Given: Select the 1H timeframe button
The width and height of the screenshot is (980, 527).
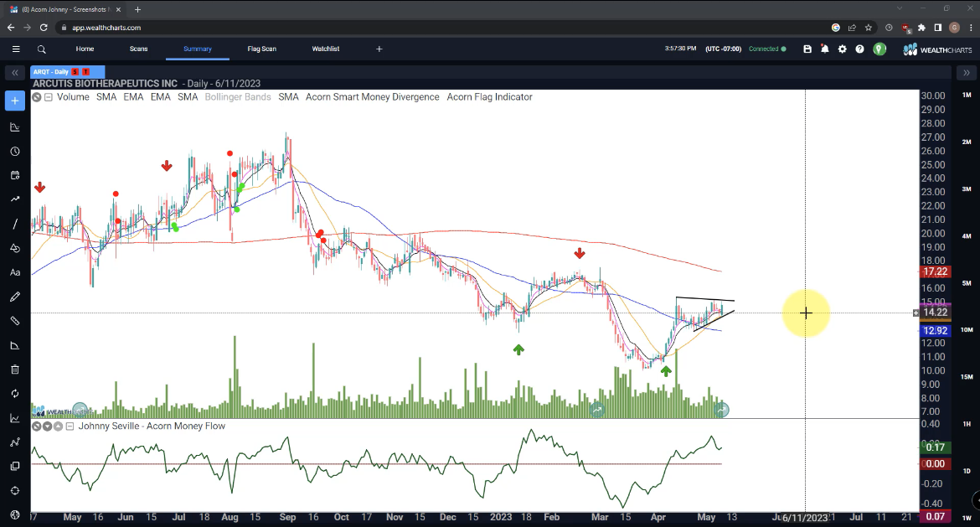Looking at the screenshot, I should (967, 424).
